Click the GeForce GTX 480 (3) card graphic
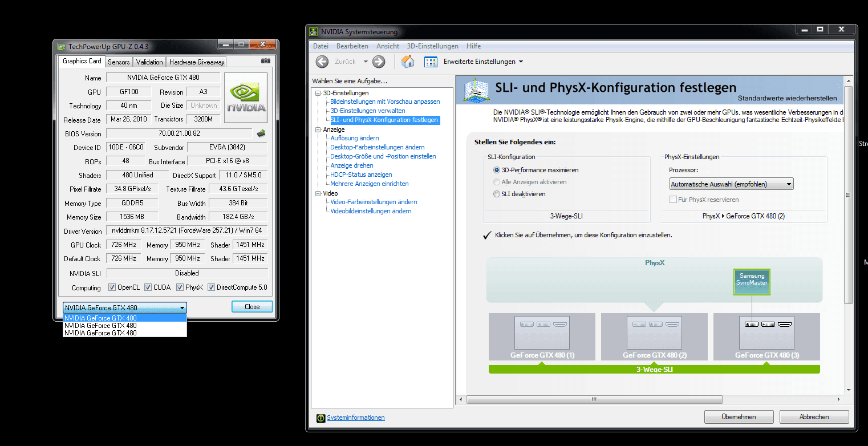The width and height of the screenshot is (868, 446). pos(766,333)
